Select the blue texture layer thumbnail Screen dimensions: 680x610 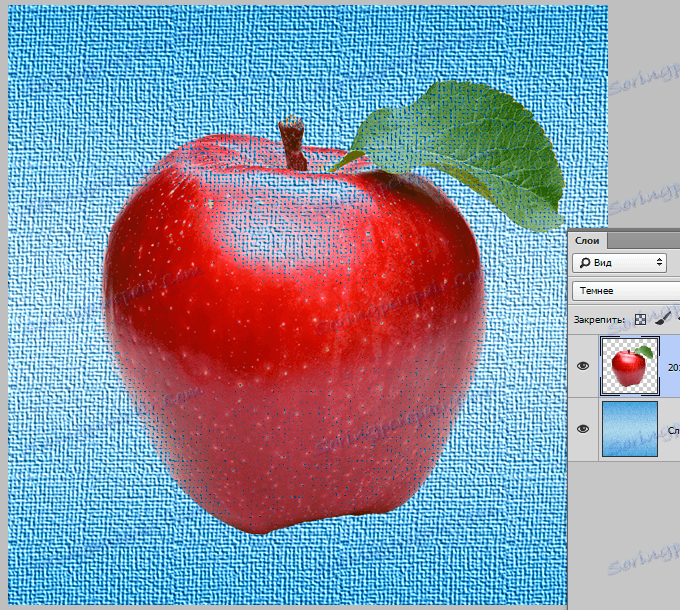[x=630, y=429]
